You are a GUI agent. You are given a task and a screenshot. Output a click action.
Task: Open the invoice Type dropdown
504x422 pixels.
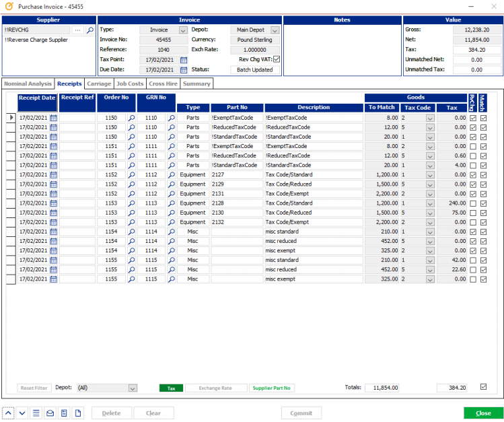pyautogui.click(x=183, y=30)
